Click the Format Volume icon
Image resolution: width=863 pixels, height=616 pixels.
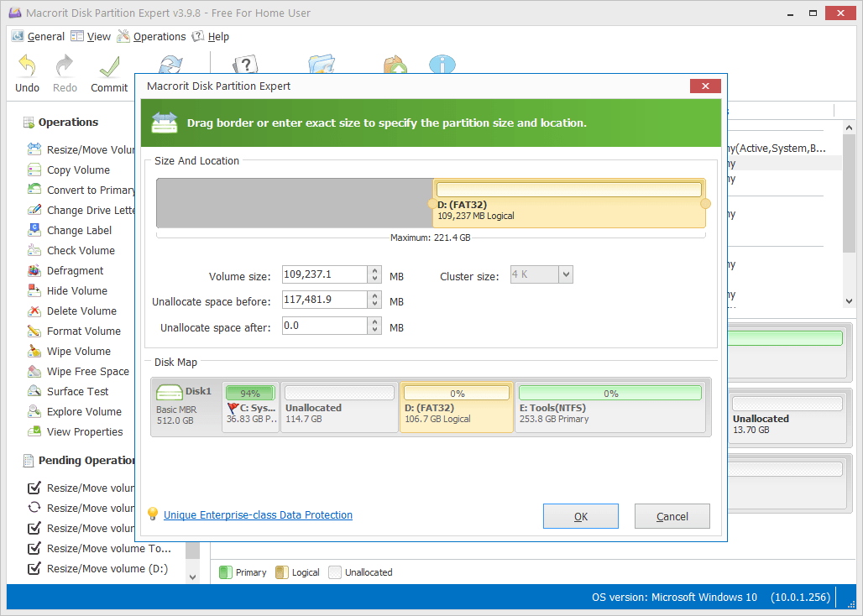(34, 331)
